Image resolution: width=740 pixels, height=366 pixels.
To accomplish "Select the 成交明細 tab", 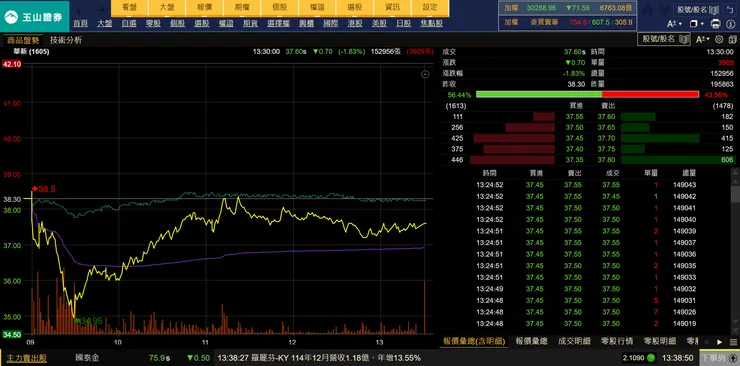I will (x=574, y=341).
